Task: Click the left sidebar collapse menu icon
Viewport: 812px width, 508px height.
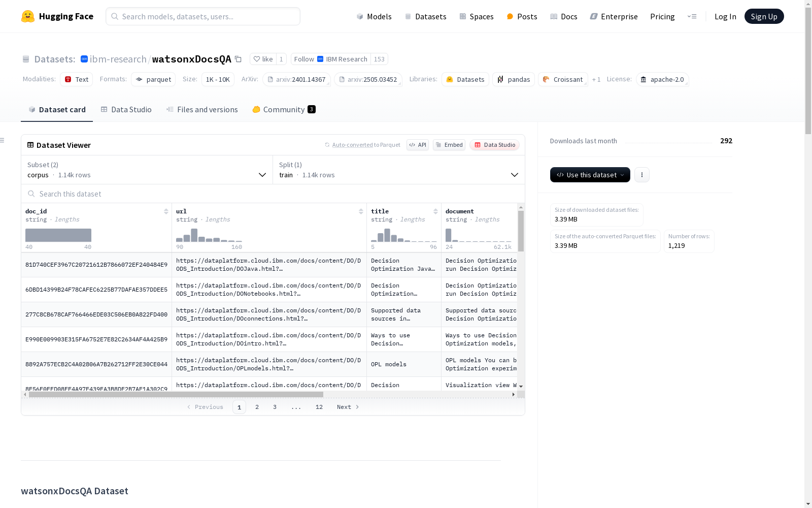Action: point(3,140)
